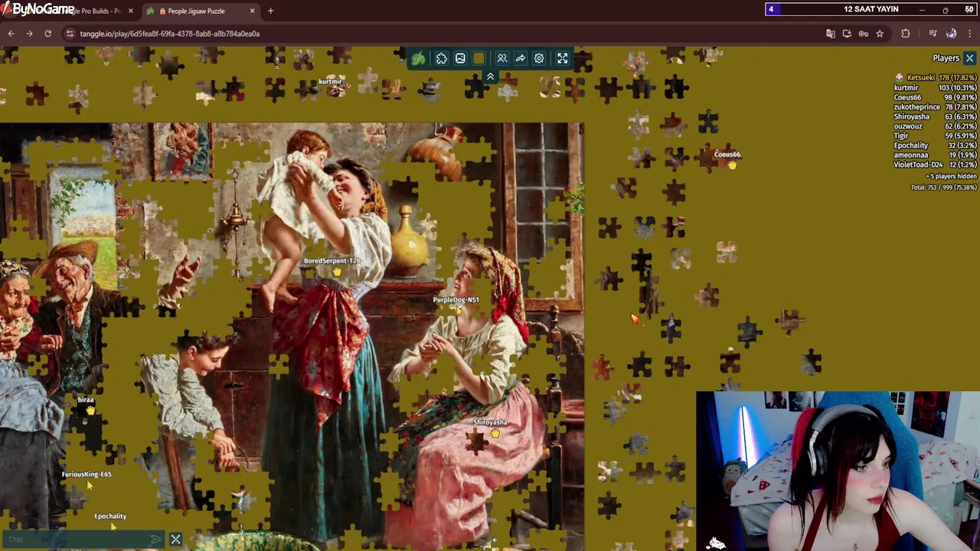Go forward in browser history

tap(29, 34)
